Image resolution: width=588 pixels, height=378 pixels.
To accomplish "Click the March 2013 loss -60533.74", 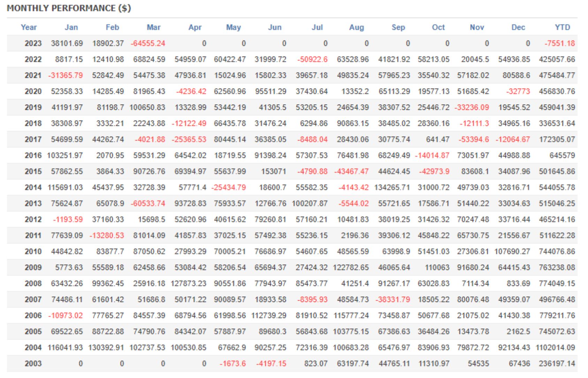I will click(x=148, y=203).
